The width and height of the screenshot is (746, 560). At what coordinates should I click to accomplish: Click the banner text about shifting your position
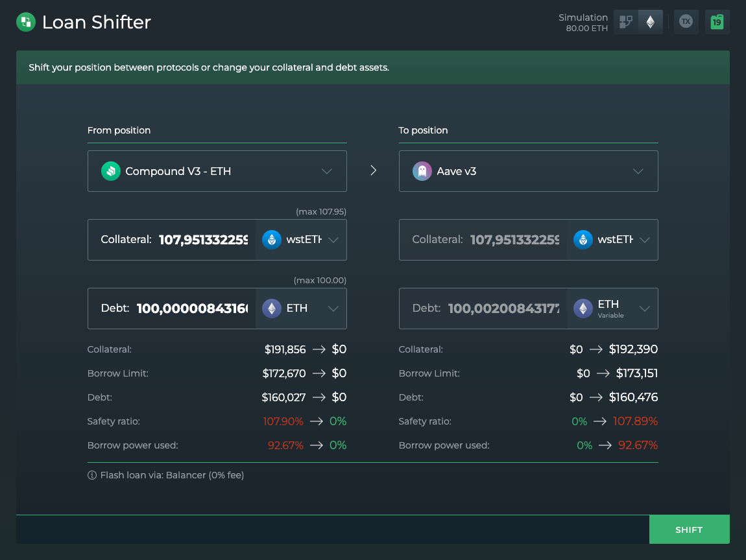pyautogui.click(x=209, y=67)
